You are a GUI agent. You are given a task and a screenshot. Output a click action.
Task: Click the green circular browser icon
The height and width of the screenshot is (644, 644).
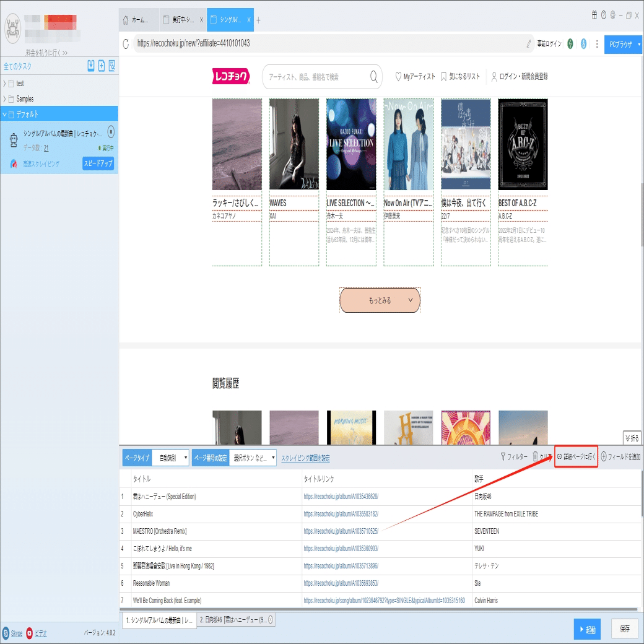[x=570, y=43]
